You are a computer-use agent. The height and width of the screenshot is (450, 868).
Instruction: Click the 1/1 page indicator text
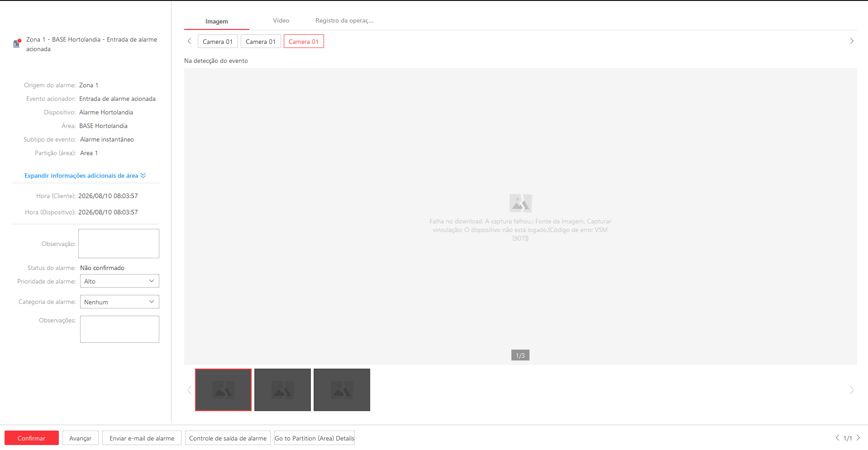[848, 438]
